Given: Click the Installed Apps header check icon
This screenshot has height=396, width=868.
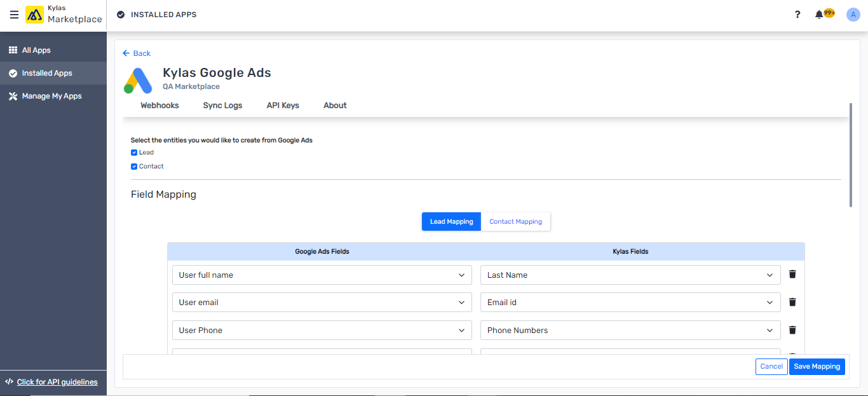Looking at the screenshot, I should click(x=121, y=15).
